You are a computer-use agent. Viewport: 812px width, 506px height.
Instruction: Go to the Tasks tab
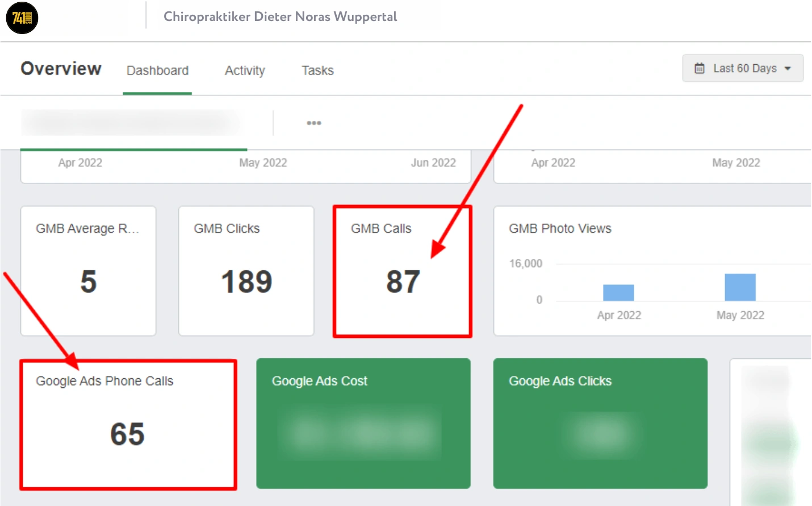click(x=317, y=71)
